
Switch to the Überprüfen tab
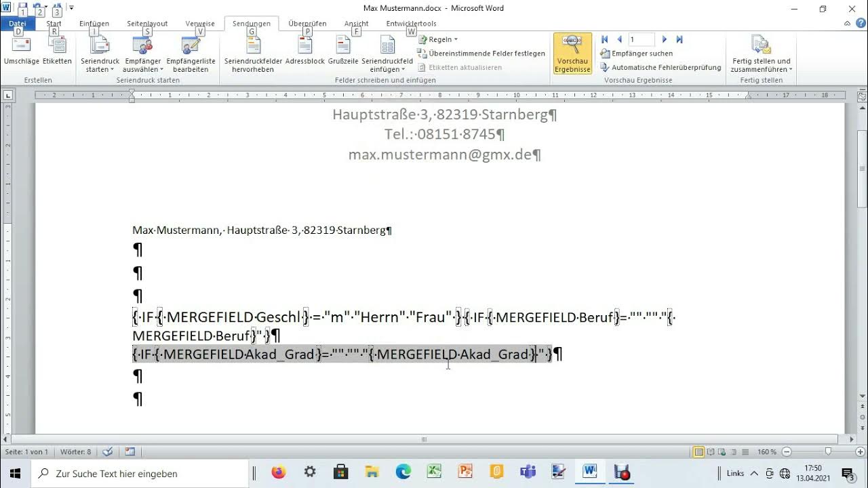coord(308,24)
